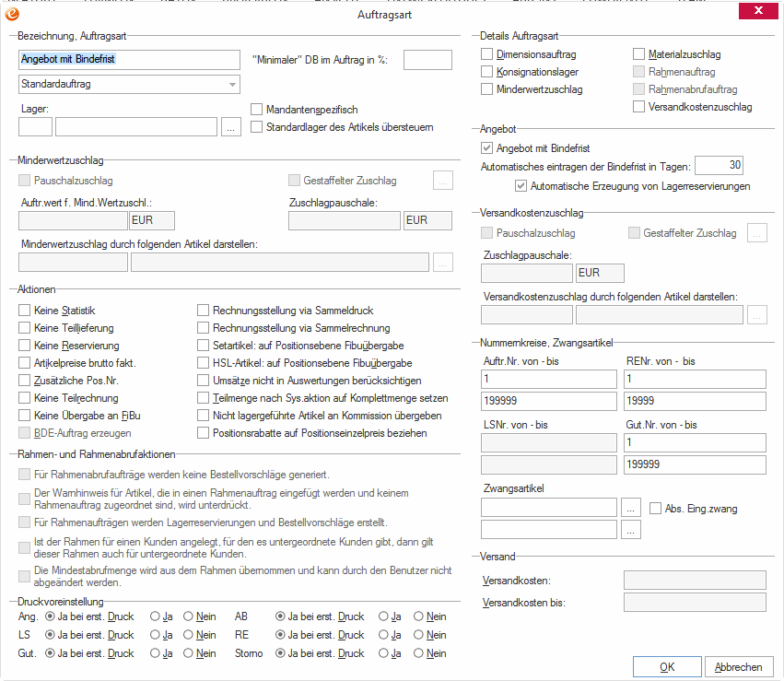Click the 'Angebot mit Bindefrist' name field
The width and height of the screenshot is (784, 681).
(129, 60)
